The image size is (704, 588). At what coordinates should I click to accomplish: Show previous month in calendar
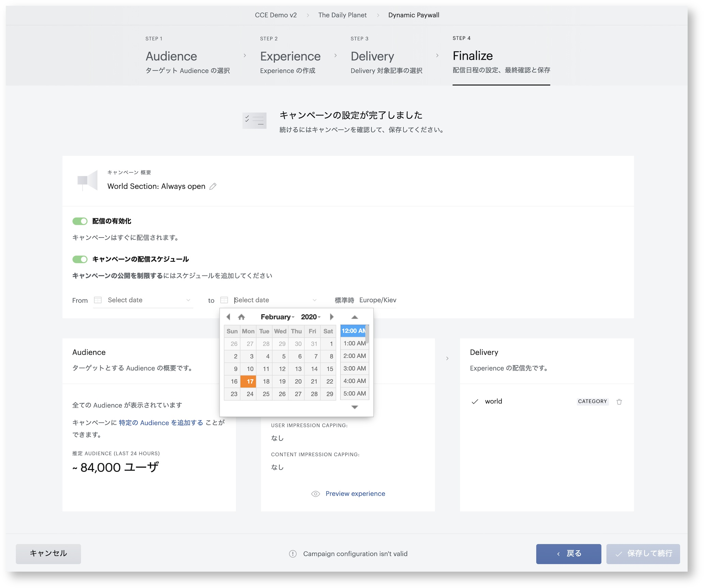(228, 317)
